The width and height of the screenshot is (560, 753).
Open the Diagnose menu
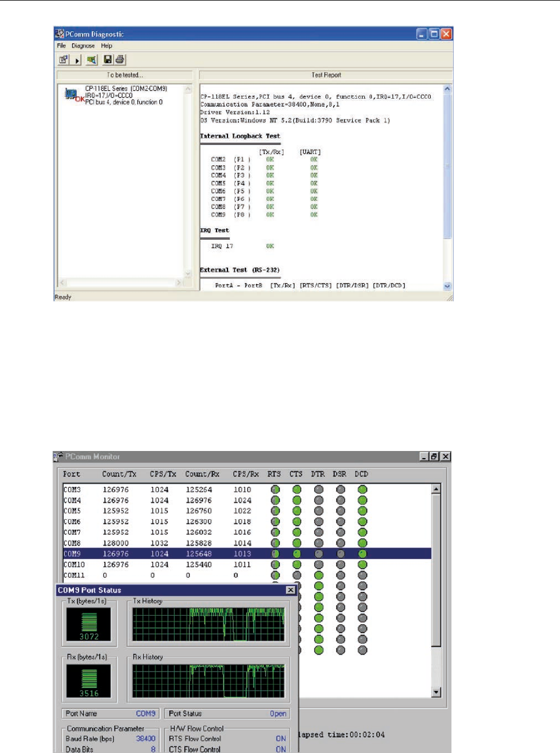coord(83,46)
